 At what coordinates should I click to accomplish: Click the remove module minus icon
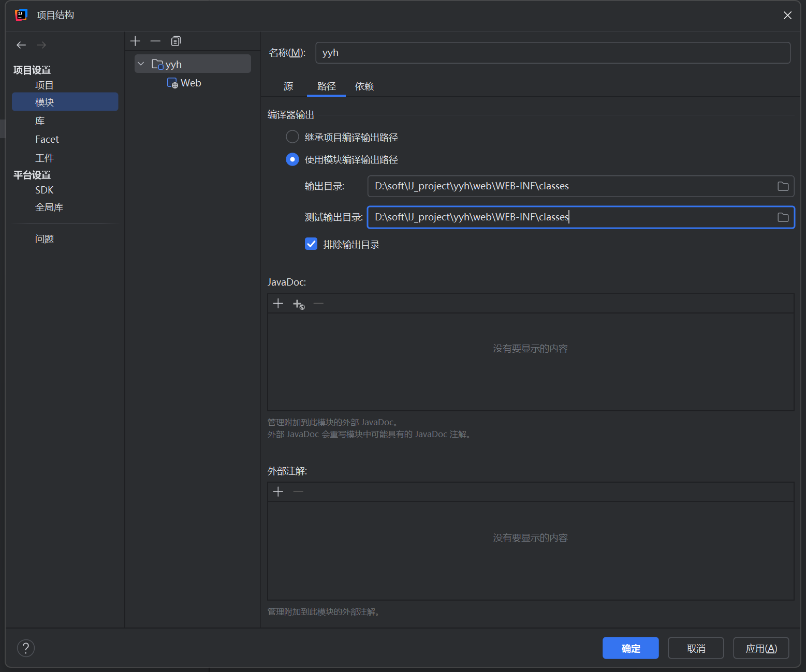tap(155, 41)
